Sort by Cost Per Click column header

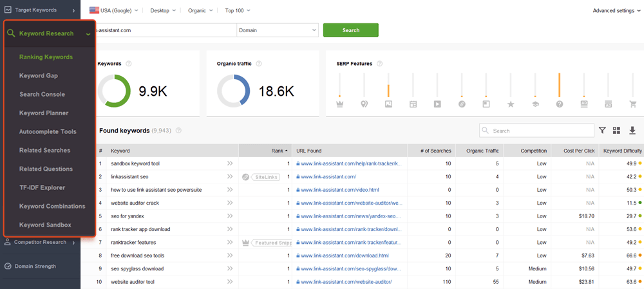[575, 151]
